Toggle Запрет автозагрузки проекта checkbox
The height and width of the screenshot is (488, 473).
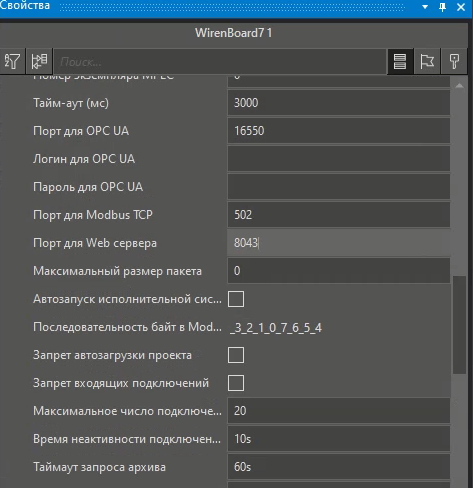236,355
